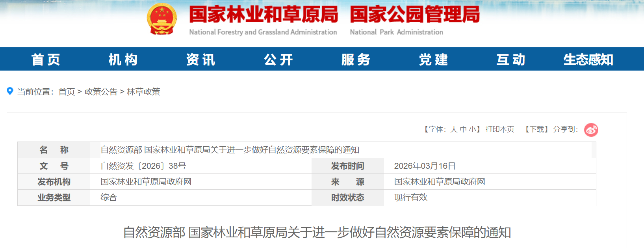Click the 政策公告 breadcrumb link

click(x=101, y=92)
